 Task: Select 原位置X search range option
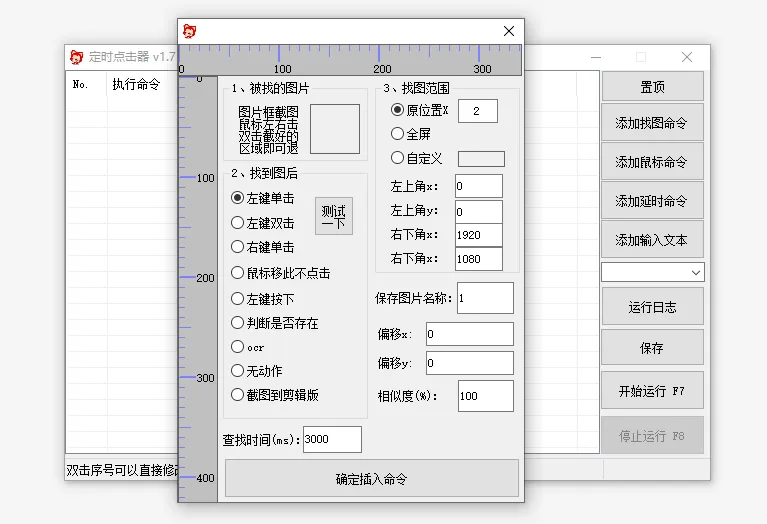pyautogui.click(x=420, y=110)
